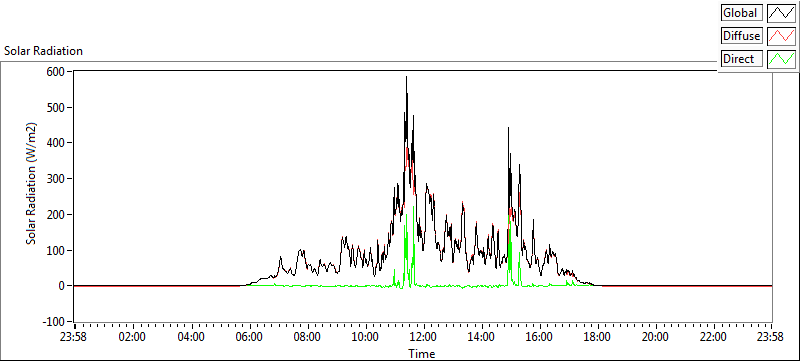Click the 06:00 time tick label
Viewport: 800px width, 361px height.
[x=249, y=337]
